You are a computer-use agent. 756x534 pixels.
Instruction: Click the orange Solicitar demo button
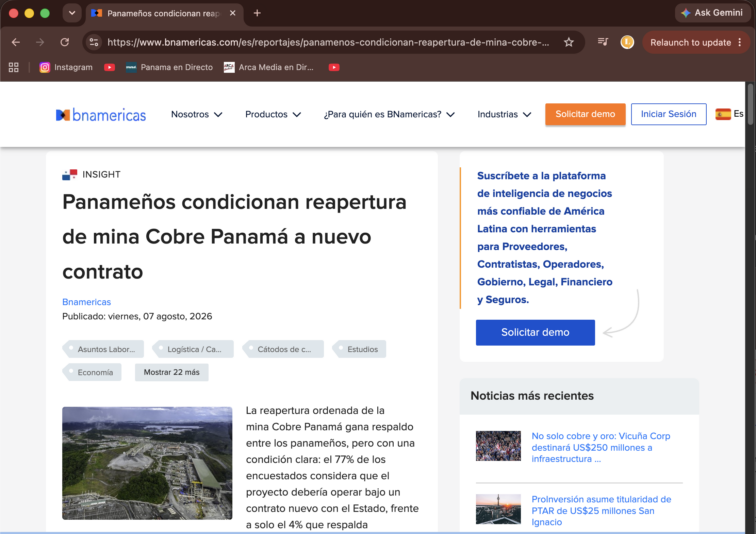pyautogui.click(x=585, y=114)
